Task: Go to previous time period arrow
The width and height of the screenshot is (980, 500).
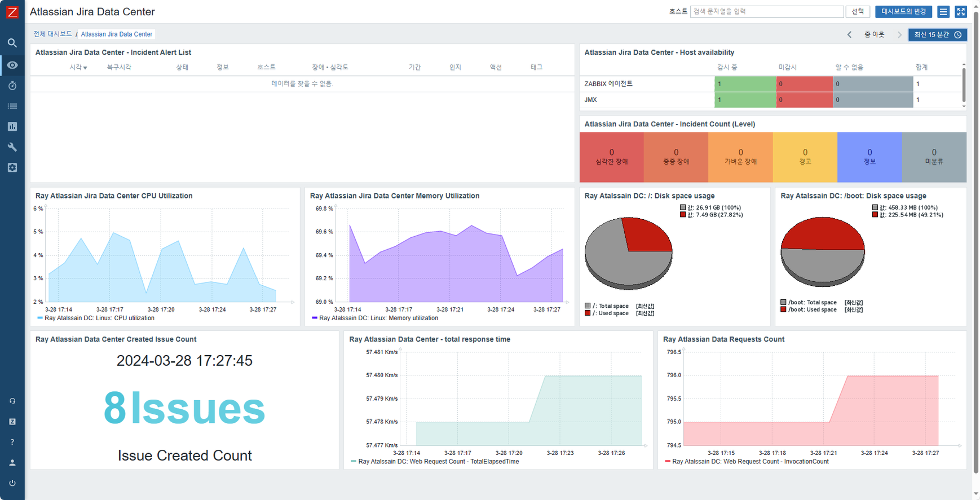Action: click(x=849, y=34)
